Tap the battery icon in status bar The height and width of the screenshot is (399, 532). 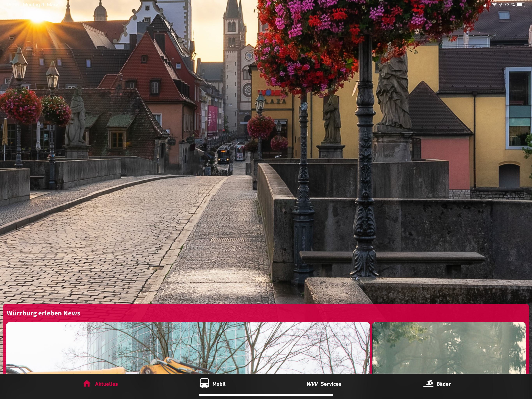tap(521, 4)
